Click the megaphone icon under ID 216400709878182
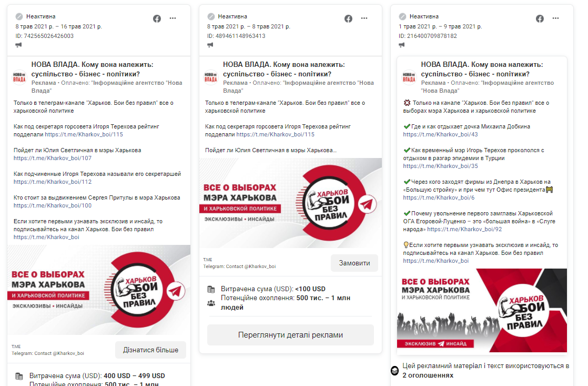Viewport: 588px width, 386px height. (402, 45)
